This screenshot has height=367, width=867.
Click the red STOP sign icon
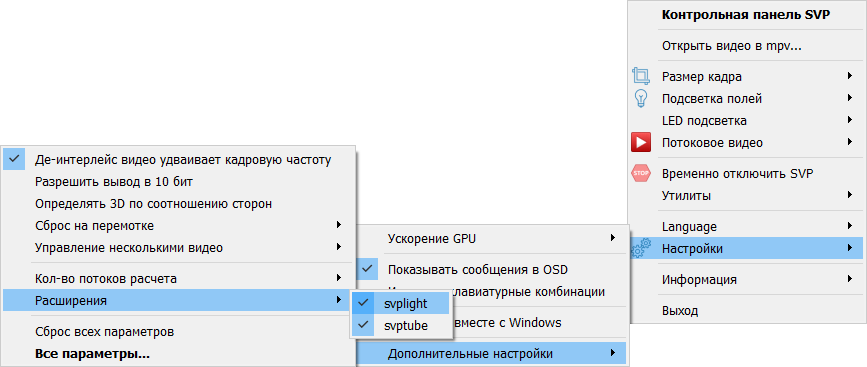pos(641,174)
